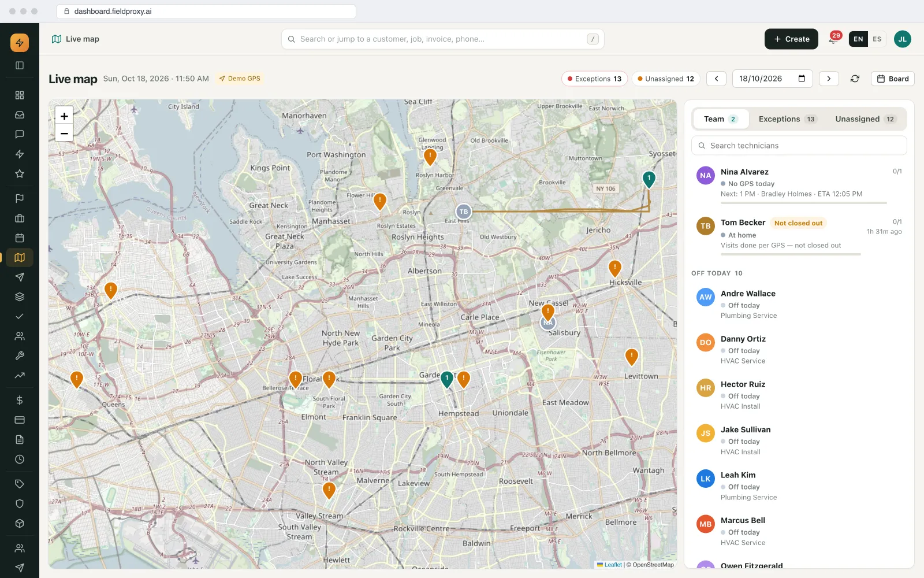Switch to the Exceptions tab in panel
This screenshot has height=578, width=924.
tap(787, 119)
